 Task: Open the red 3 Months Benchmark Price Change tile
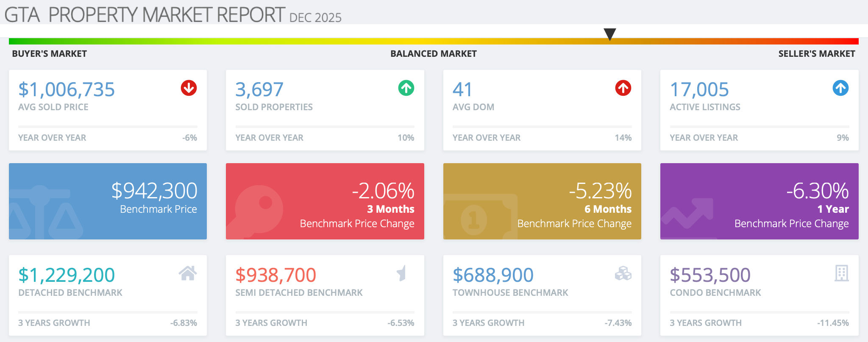tap(325, 201)
